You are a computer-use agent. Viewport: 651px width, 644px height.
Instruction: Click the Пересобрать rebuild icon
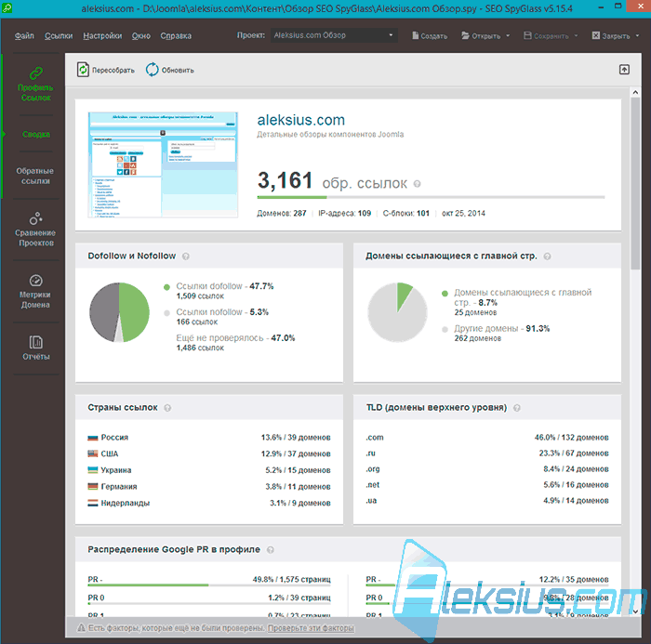83,70
